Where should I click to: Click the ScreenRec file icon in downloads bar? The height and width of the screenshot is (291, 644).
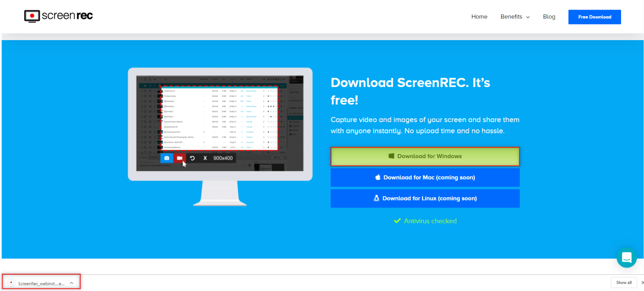click(11, 283)
